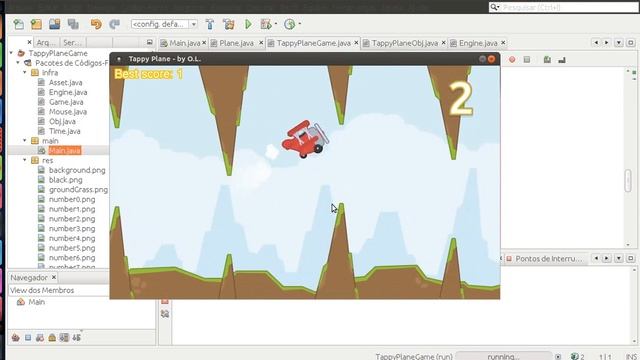Click the Profile Project clock icon
The width and height of the screenshot is (640, 360).
(289, 24)
